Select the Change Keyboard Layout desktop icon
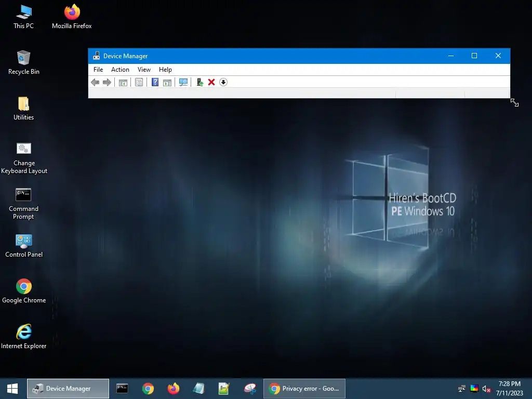Viewport: 532px width, 399px height. click(x=24, y=158)
